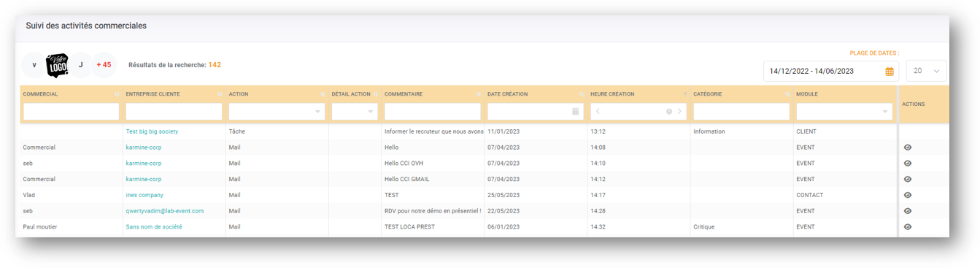Viewport: 980px width, 268px height.
Task: Sort by the Entreprise cliente column
Action: coord(220,94)
